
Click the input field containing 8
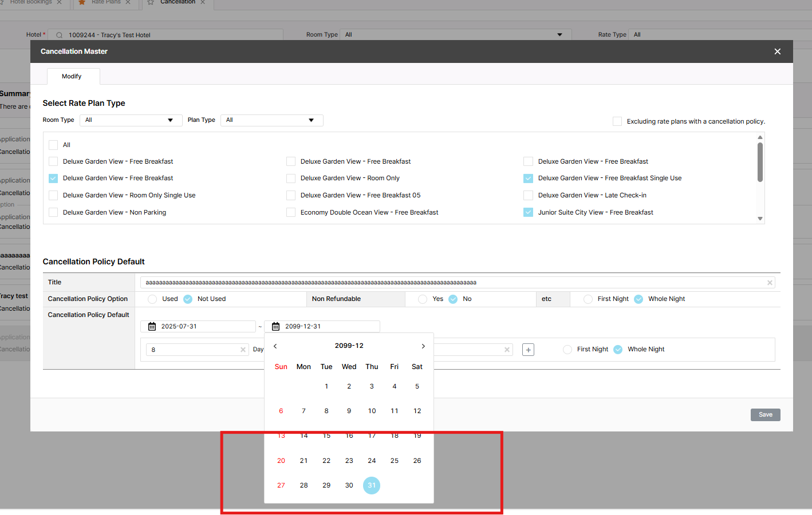(x=198, y=350)
